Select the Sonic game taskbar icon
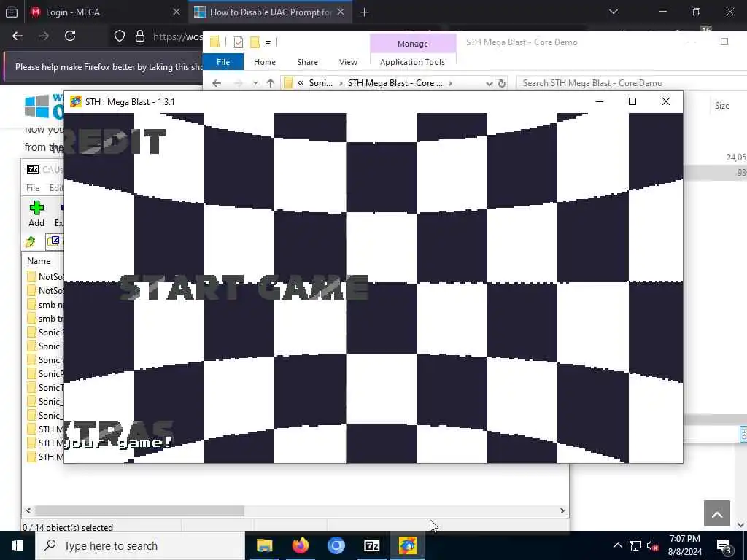Screen dimensions: 747x560 [407, 545]
